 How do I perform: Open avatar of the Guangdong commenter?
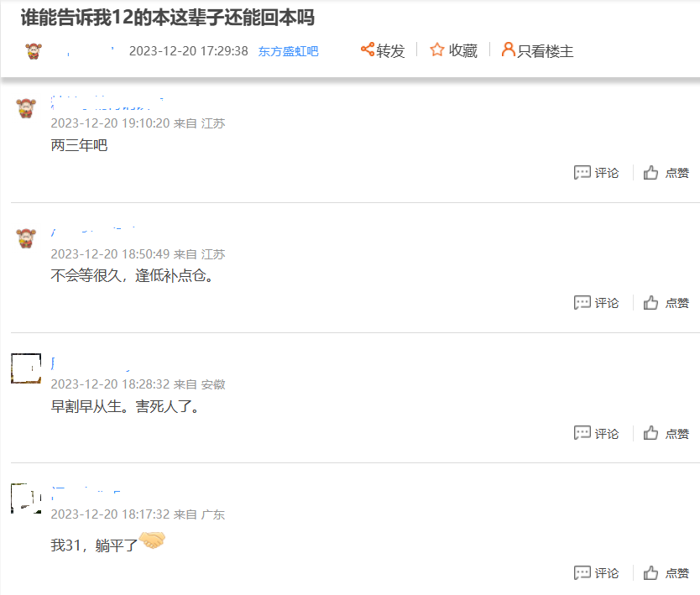point(26,498)
